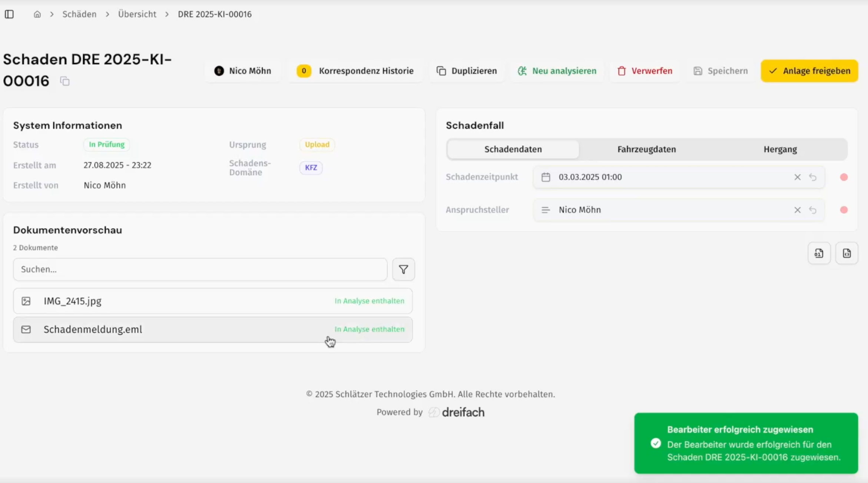
Task: Click red status dot beside Schadenzeitpunkt
Action: point(844,177)
